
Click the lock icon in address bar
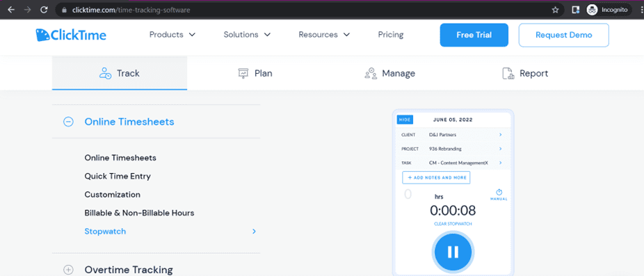click(x=64, y=10)
